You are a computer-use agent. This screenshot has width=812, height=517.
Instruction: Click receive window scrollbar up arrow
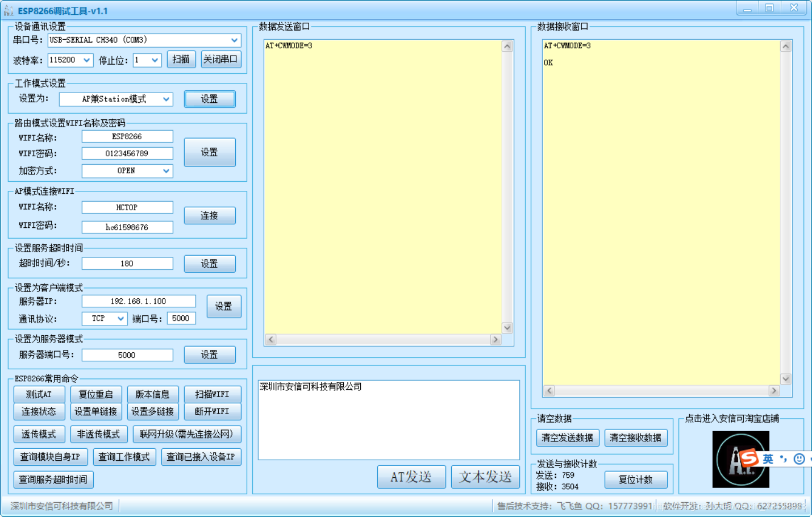coord(786,46)
